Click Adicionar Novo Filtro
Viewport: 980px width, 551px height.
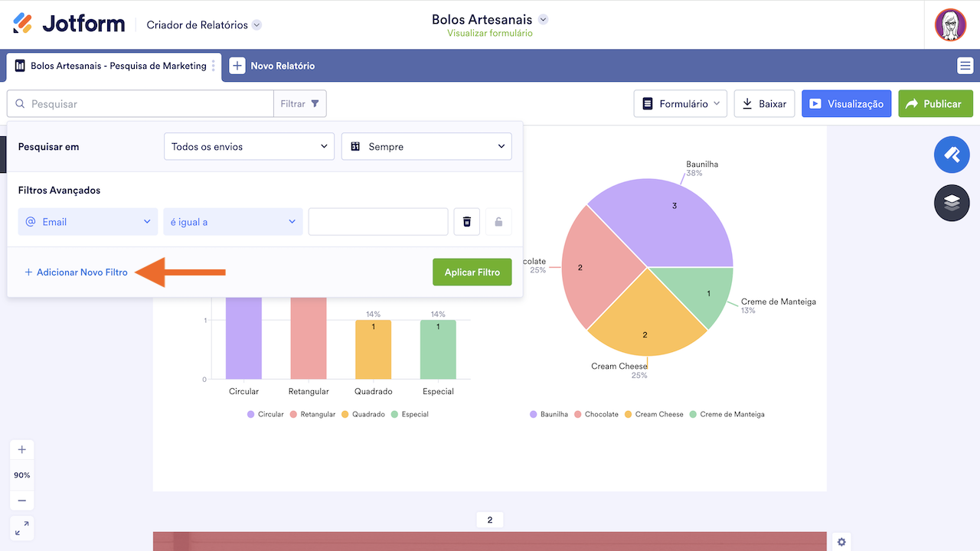coord(75,272)
